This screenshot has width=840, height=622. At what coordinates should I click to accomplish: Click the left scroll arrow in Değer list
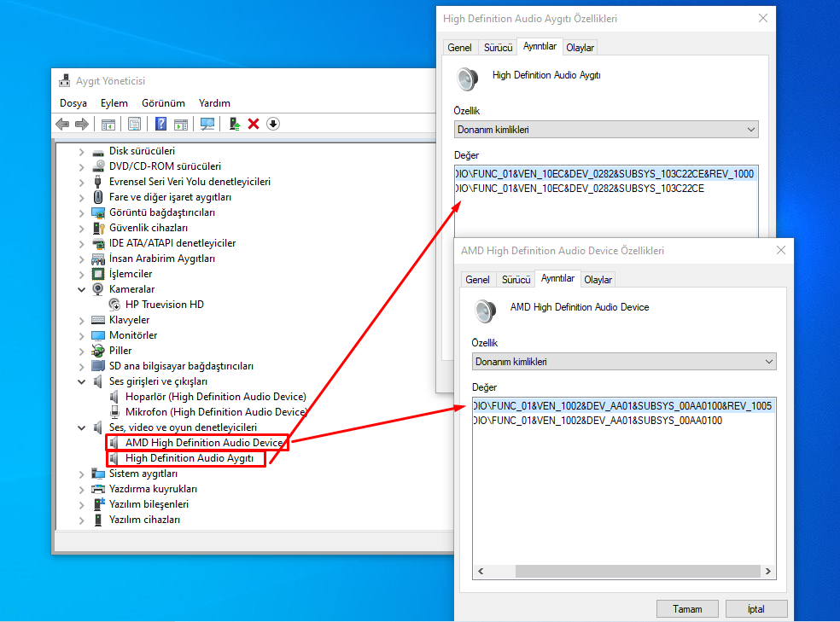coord(481,571)
